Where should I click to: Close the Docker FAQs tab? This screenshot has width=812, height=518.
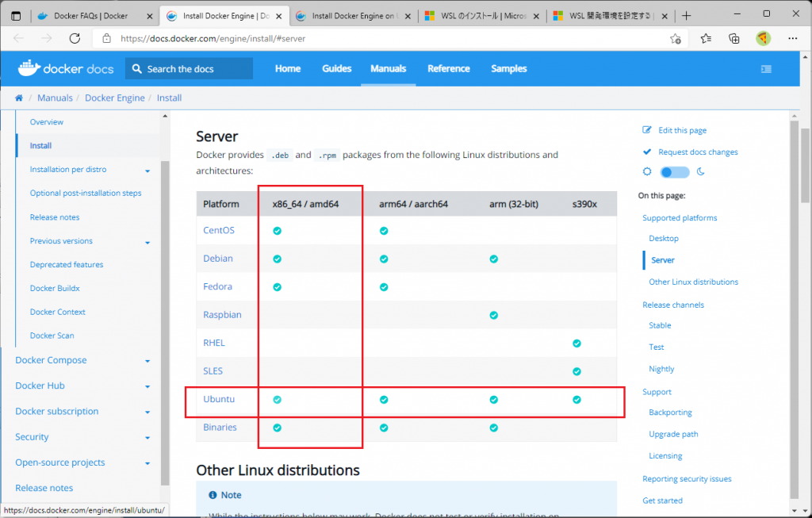[x=150, y=17]
